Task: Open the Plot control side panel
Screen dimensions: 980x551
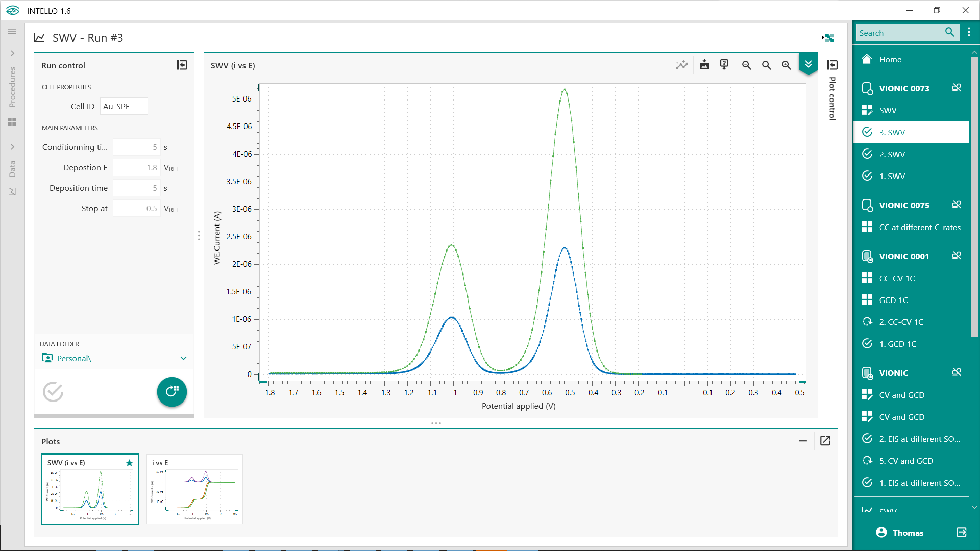Action: pyautogui.click(x=832, y=65)
